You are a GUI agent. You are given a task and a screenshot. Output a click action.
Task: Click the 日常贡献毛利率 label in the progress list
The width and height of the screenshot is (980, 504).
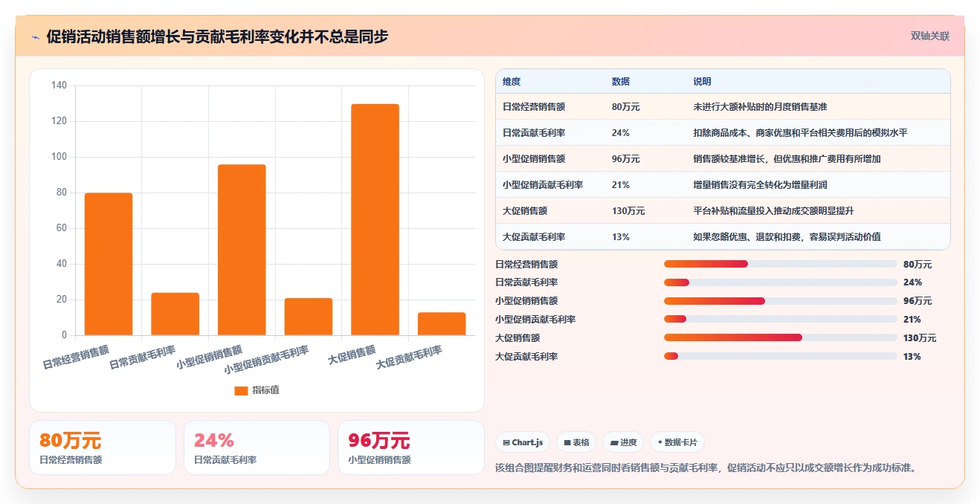[526, 282]
